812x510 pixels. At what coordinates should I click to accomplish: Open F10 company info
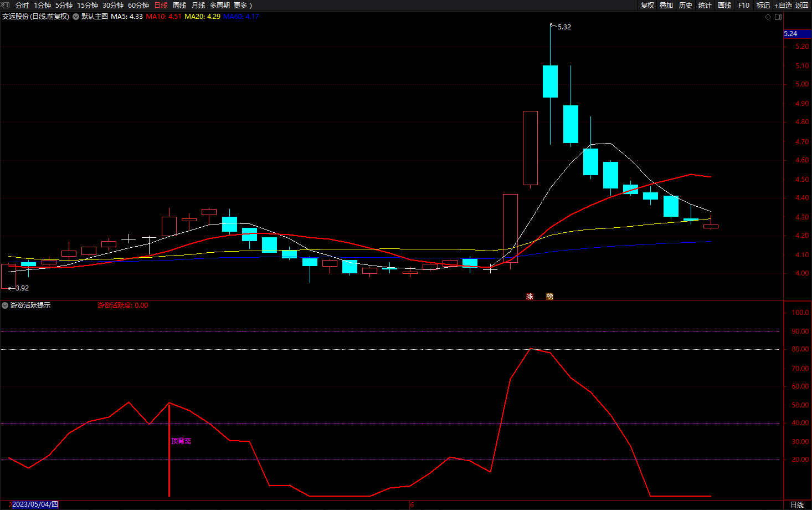click(743, 5)
